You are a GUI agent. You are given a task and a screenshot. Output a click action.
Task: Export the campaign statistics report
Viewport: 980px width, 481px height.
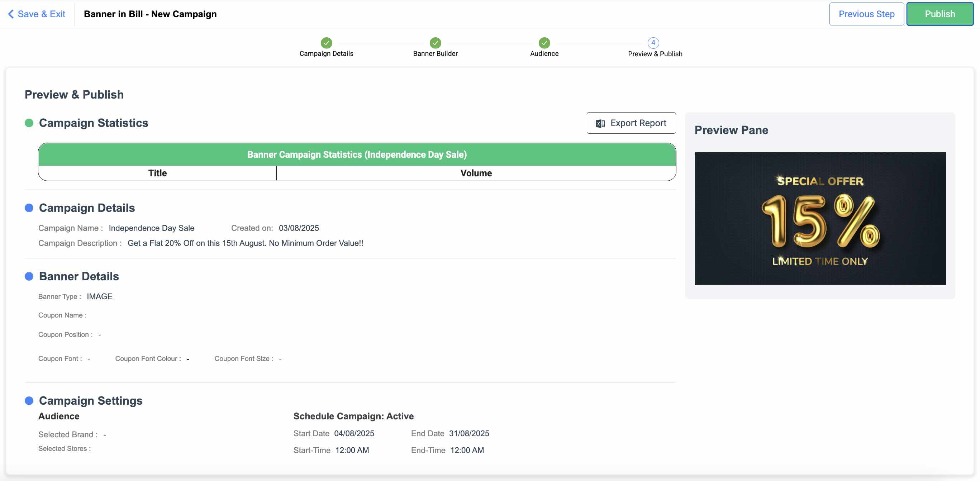[631, 123]
